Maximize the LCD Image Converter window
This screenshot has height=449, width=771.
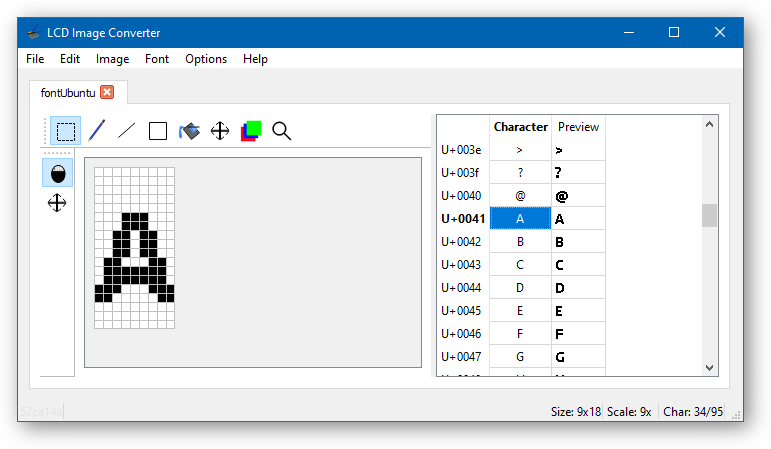(674, 32)
